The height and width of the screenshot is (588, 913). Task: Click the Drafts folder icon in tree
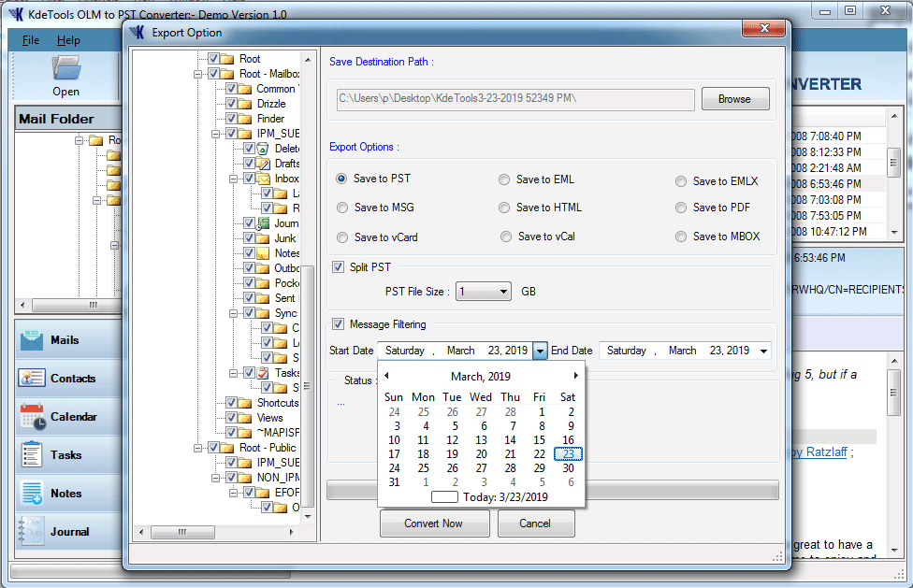pyautogui.click(x=264, y=164)
